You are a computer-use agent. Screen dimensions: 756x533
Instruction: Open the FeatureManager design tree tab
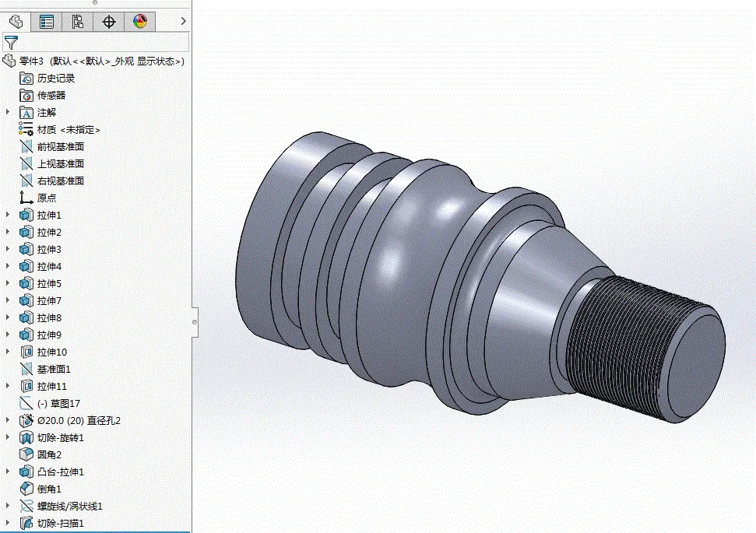pos(16,22)
